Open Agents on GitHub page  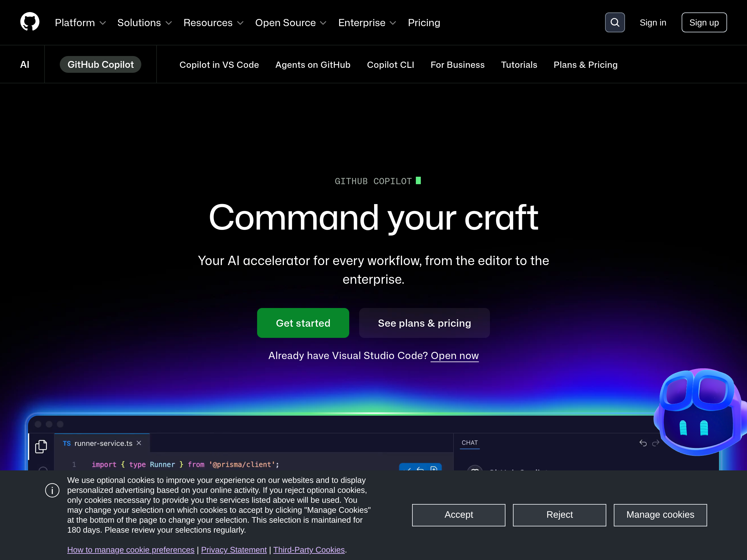[313, 65]
